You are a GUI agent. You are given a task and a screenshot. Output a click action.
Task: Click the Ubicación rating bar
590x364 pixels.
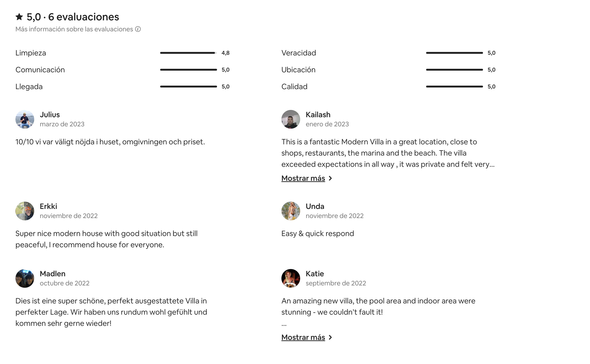[454, 69]
